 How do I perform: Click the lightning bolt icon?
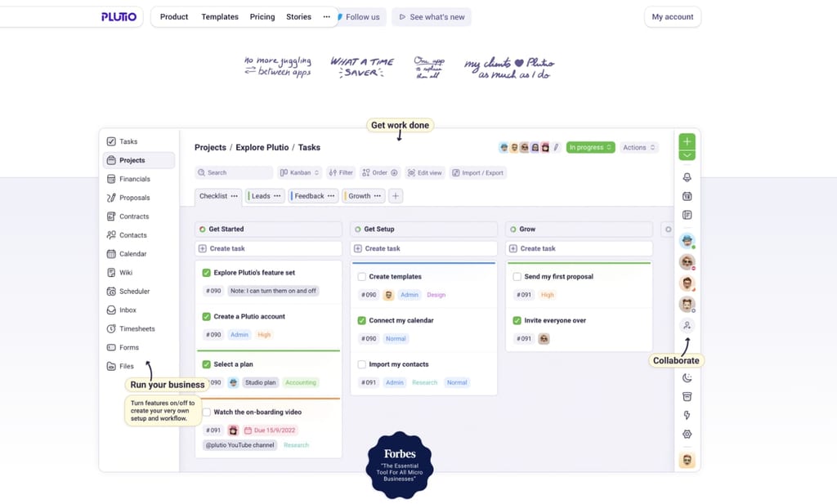[x=687, y=416]
